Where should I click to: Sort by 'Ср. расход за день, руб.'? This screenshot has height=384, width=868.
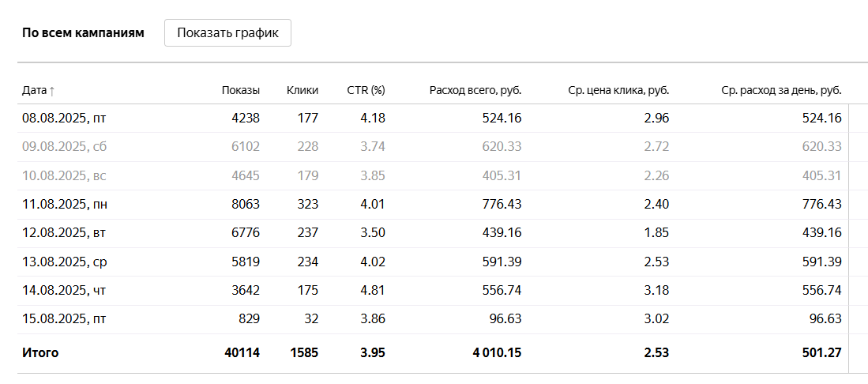pyautogui.click(x=781, y=90)
